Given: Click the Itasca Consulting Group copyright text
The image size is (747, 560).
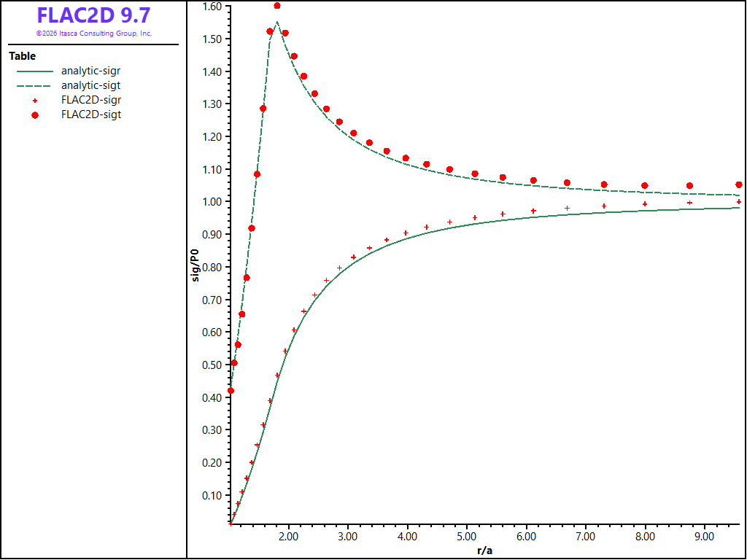Looking at the screenshot, I should pos(94,34).
